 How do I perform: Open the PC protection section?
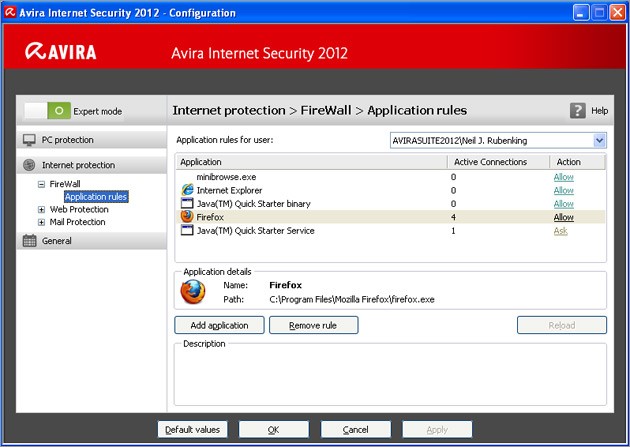tap(91, 140)
